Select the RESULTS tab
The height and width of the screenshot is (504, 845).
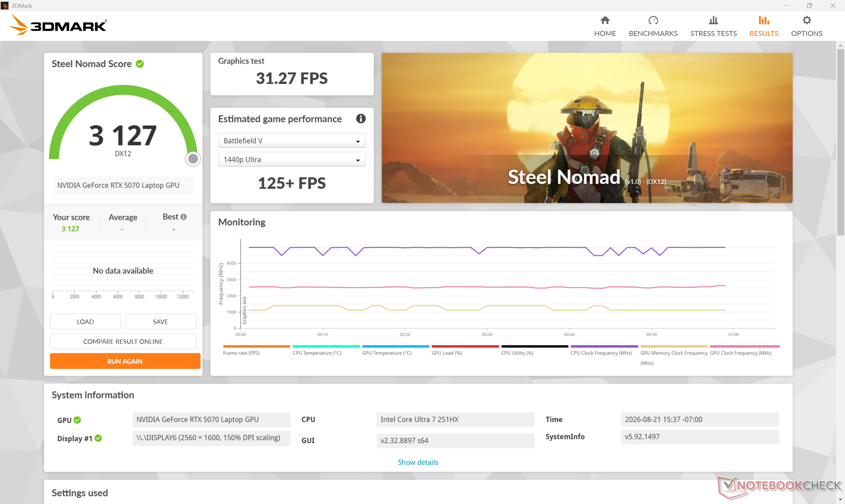[764, 26]
